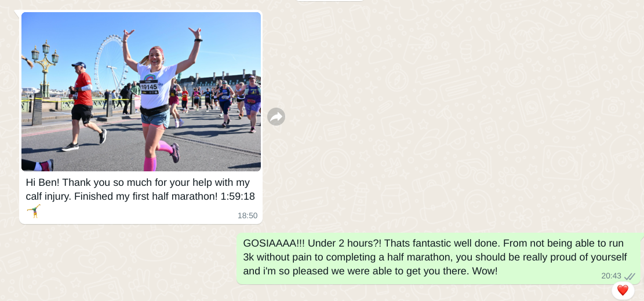
Task: Click the green "GOSIAAAA!!!" reply bubble
Action: point(440,258)
